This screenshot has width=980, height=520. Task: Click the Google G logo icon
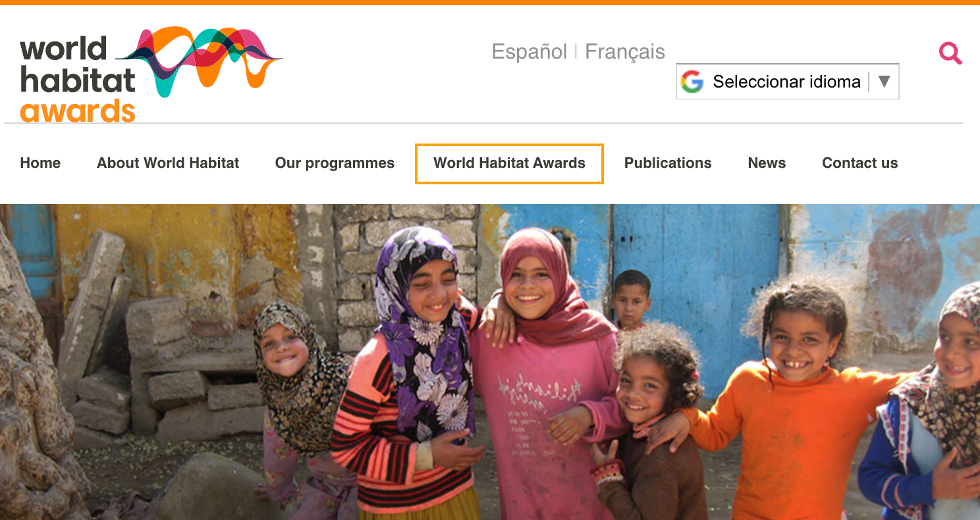[692, 82]
